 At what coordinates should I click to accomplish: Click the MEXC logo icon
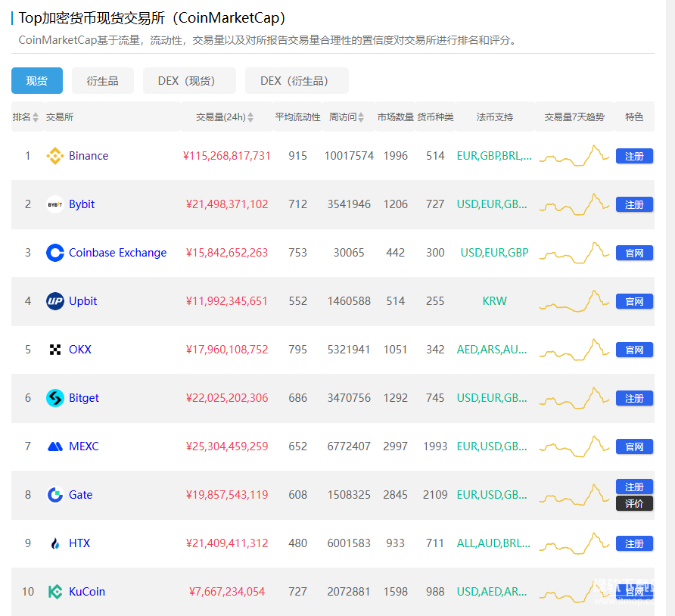(x=55, y=446)
